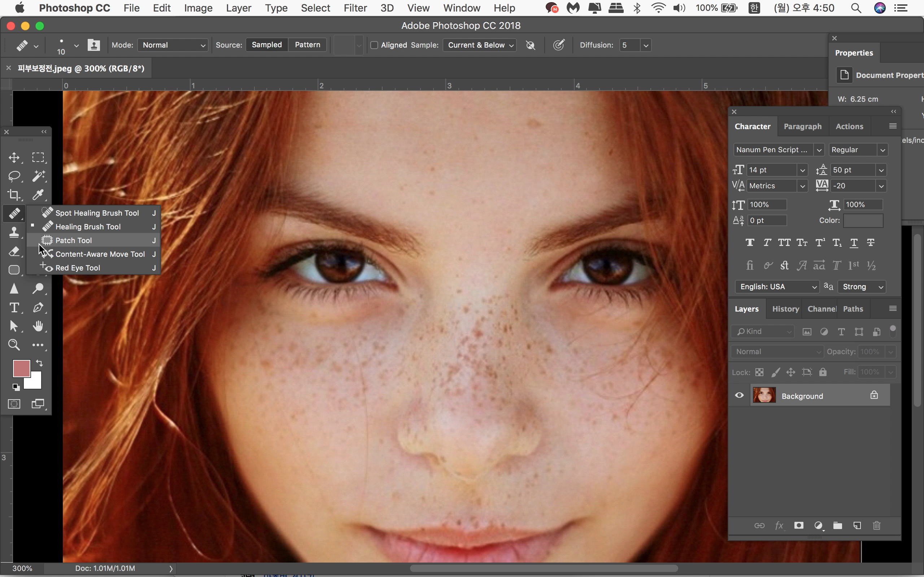Screen dimensions: 924x577
Task: Choose Patch Tool from the flyout menu
Action: pyautogui.click(x=74, y=241)
